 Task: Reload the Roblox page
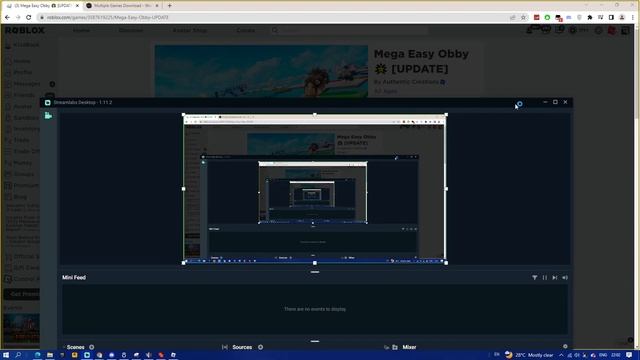coord(29,18)
